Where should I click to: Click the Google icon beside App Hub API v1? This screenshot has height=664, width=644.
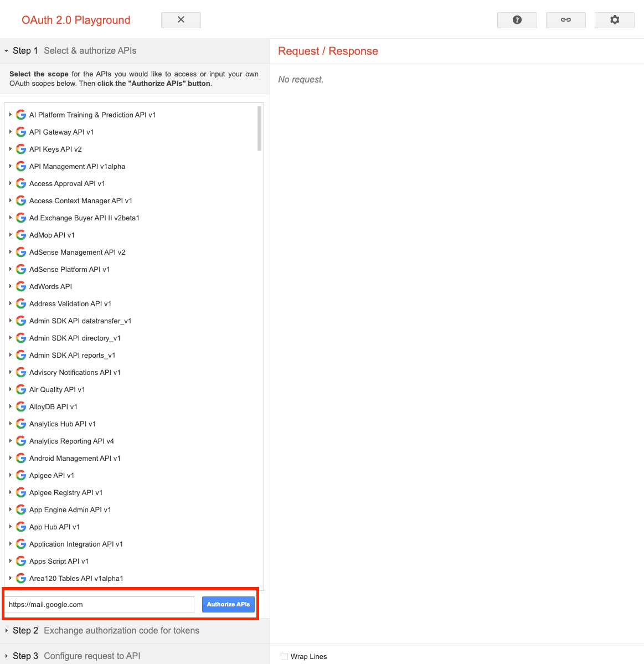[x=20, y=527]
